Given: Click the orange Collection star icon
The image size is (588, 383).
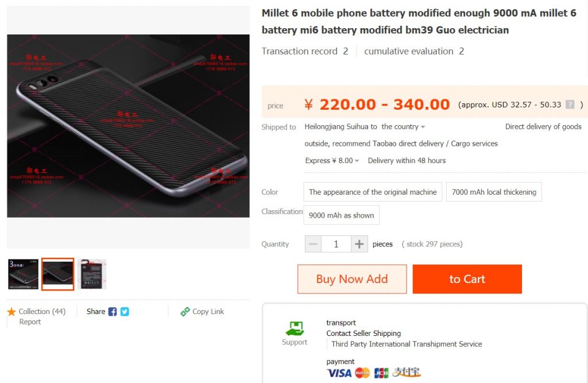Looking at the screenshot, I should pyautogui.click(x=11, y=312).
